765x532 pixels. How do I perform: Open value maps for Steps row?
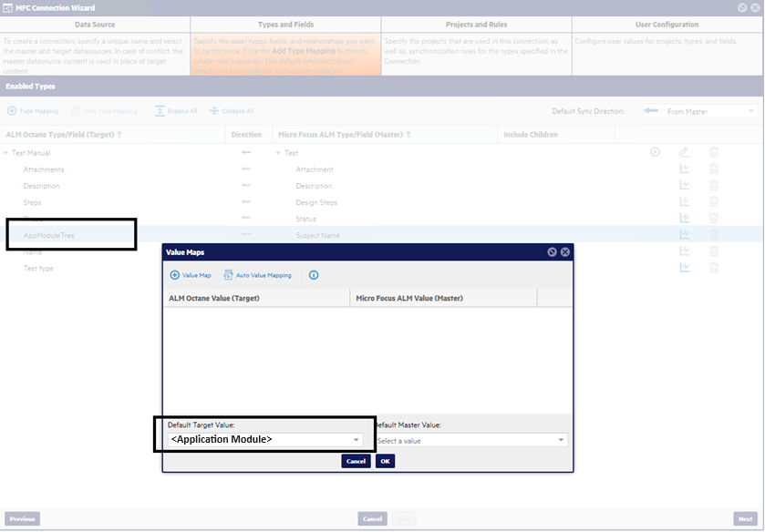685,201
